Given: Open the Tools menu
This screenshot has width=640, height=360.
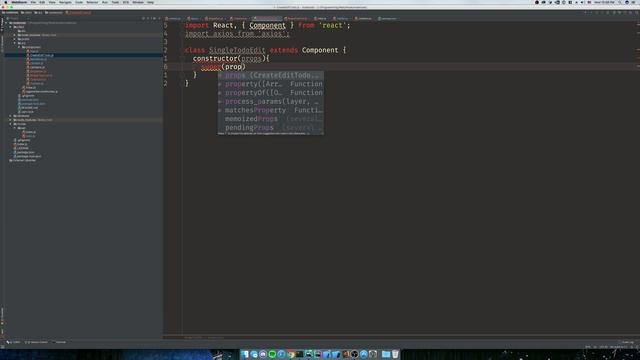Looking at the screenshot, I should coord(116,2).
